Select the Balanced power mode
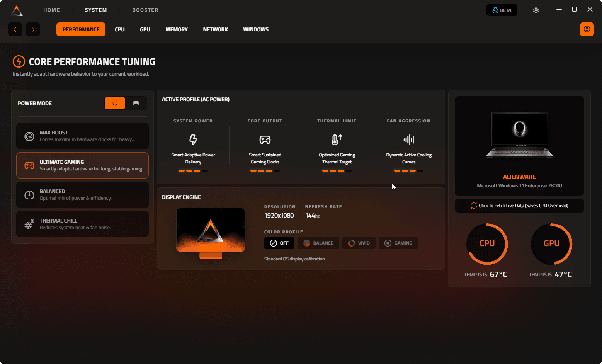This screenshot has height=364, width=602. pos(82,195)
